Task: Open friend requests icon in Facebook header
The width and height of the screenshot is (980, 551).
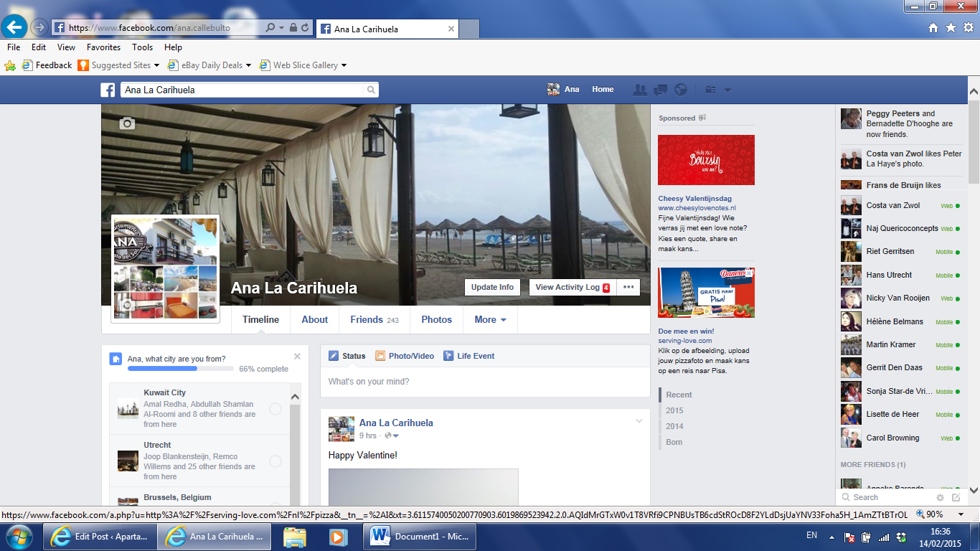Action: coord(639,90)
